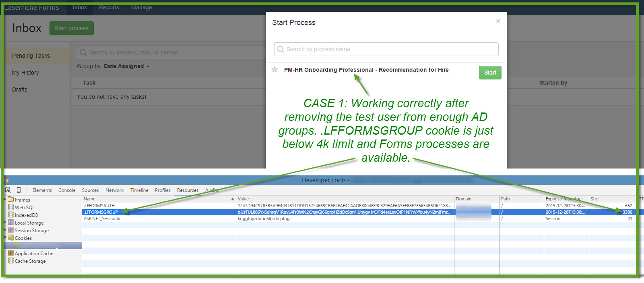
Task: Switch to the Timeline DevTools tab
Action: click(139, 190)
